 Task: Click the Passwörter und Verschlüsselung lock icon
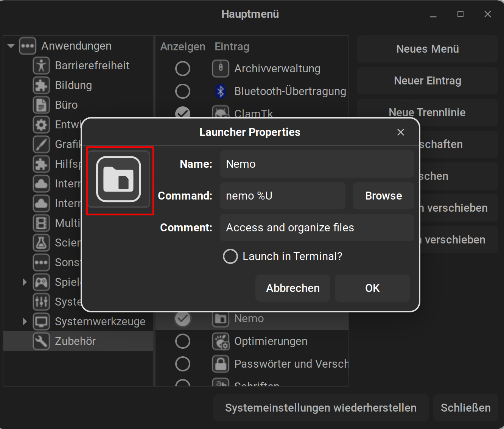click(x=221, y=364)
